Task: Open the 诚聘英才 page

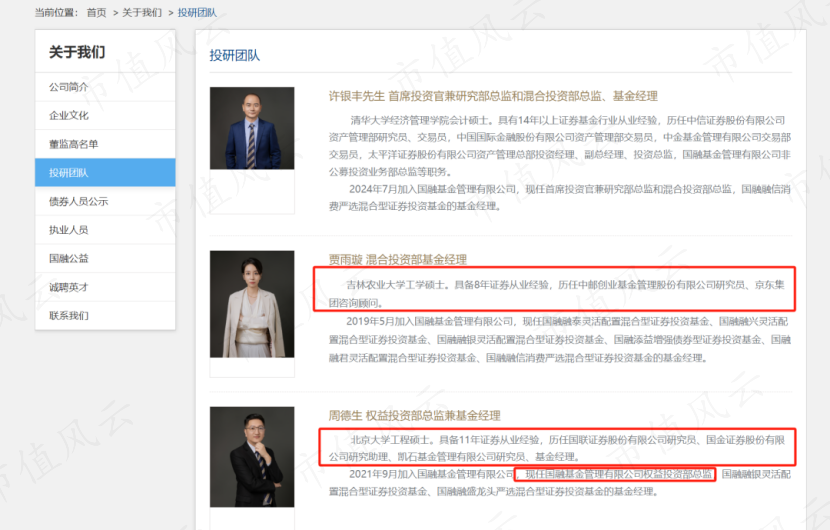Action: pos(105,287)
